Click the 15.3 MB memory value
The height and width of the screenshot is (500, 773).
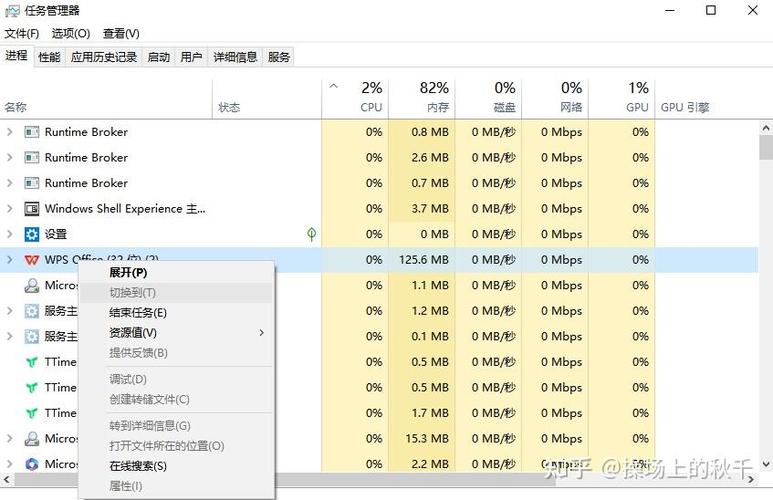(427, 439)
